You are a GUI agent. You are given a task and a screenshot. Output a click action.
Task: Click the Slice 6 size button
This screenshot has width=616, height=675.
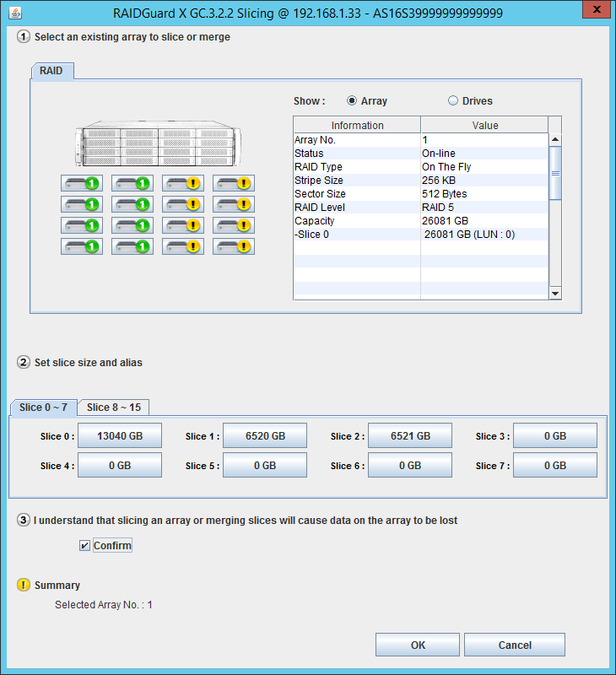tap(410, 465)
